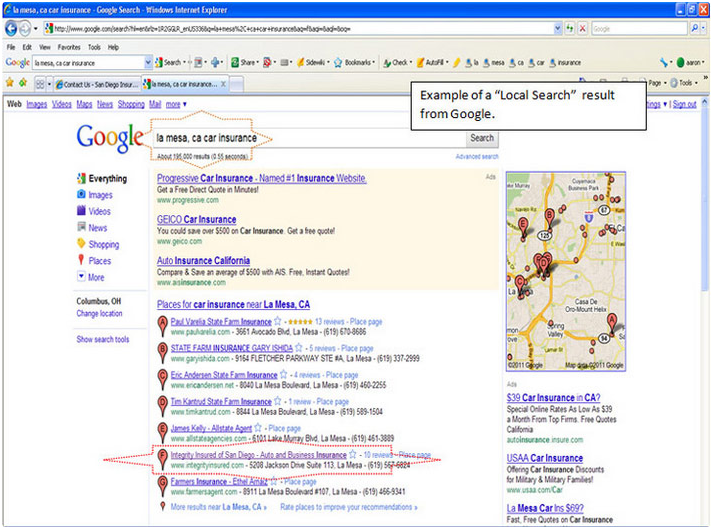Click the Google Toolbar Search button
Screen dimensions: 713x529
pos(168,63)
